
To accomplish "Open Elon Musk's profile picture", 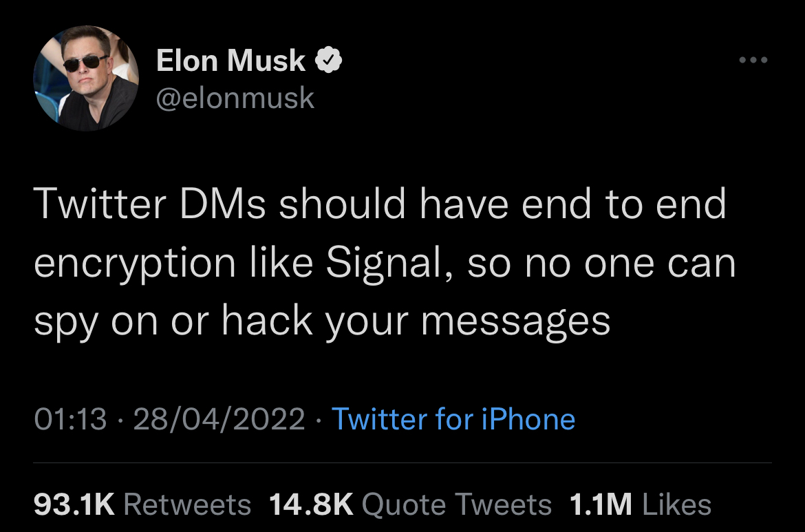I will click(x=86, y=79).
